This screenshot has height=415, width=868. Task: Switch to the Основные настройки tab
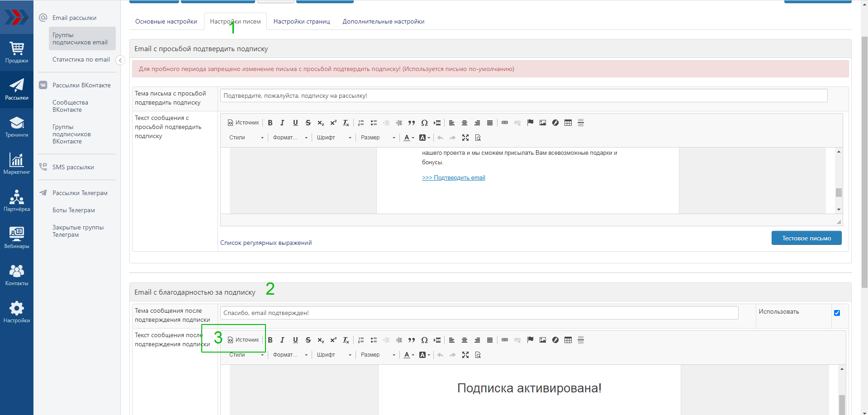166,22
